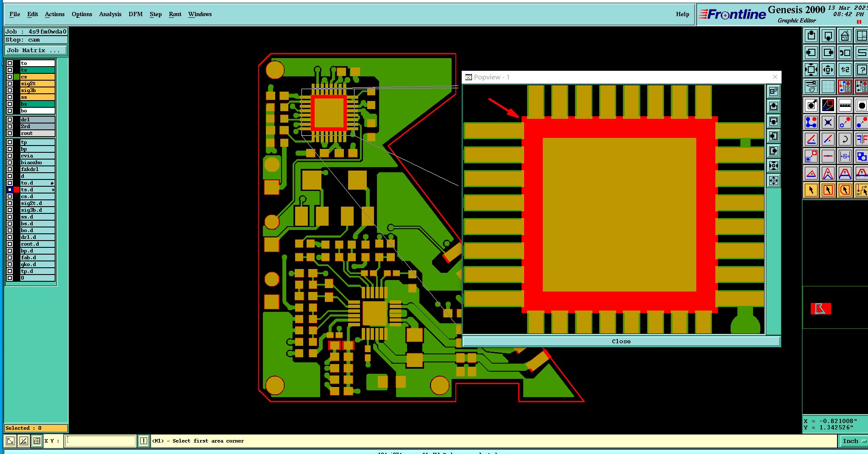This screenshot has height=454, width=868.
Task: Click the X Y coordinate input field
Action: pyautogui.click(x=100, y=441)
